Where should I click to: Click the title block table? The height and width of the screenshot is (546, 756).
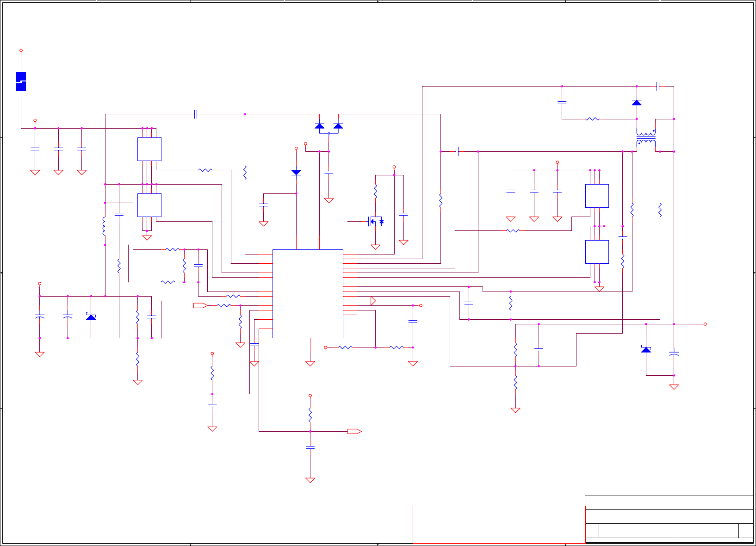point(669,519)
